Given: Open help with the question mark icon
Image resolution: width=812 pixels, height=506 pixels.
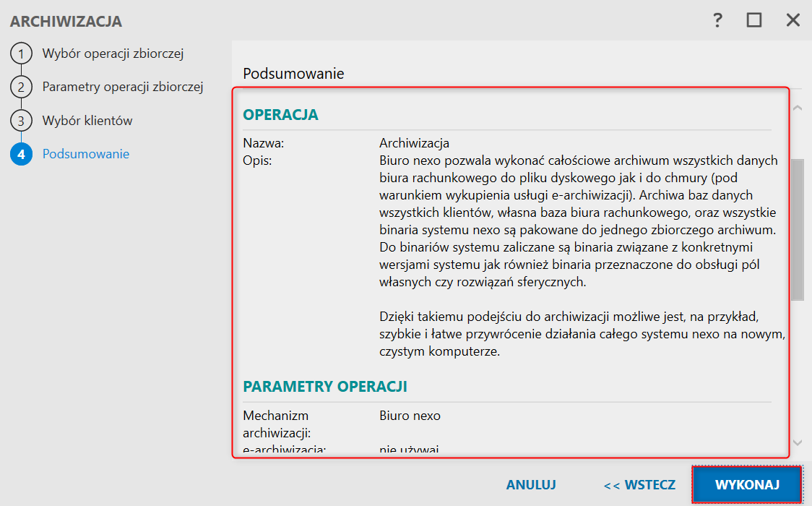Looking at the screenshot, I should [717, 20].
